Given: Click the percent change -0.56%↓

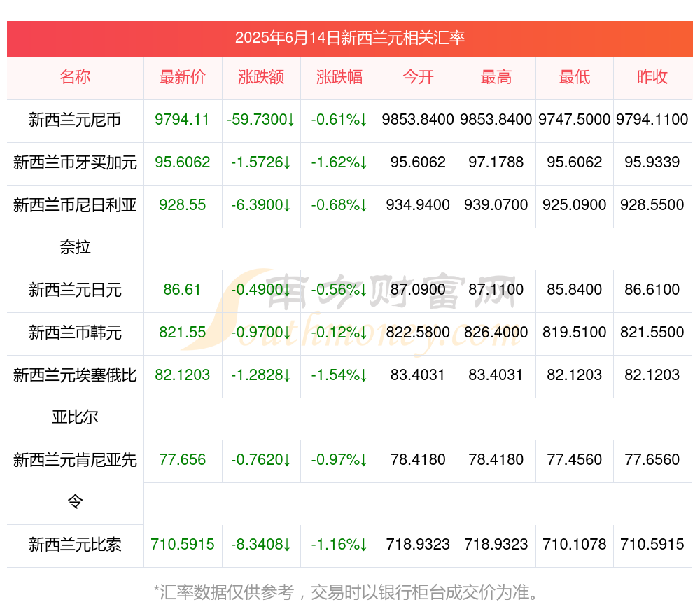Looking at the screenshot, I should (x=339, y=289).
